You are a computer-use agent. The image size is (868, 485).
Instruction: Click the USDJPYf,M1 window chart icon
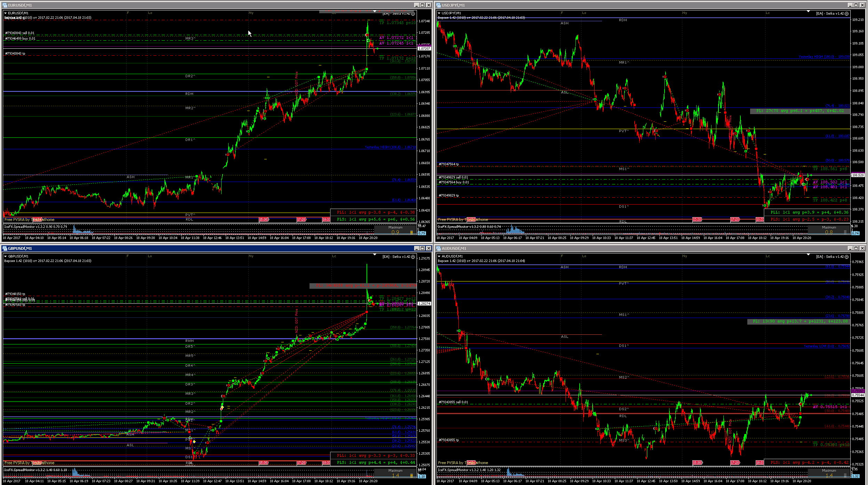[439, 5]
